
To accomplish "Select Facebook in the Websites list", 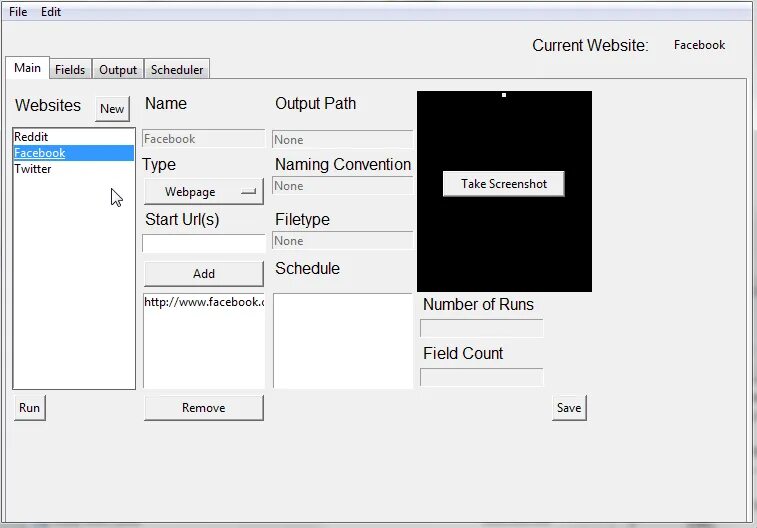I will (73, 153).
